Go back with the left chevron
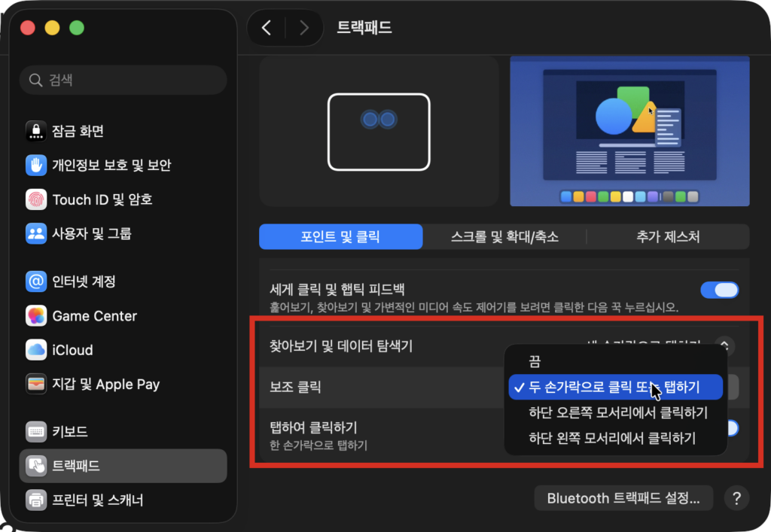 (267, 28)
